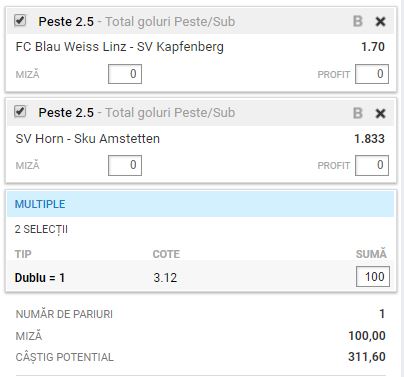404x377 pixels.
Task: Open the FC Blau Weiss Linz - SV Kapfenberg match
Action: point(120,47)
